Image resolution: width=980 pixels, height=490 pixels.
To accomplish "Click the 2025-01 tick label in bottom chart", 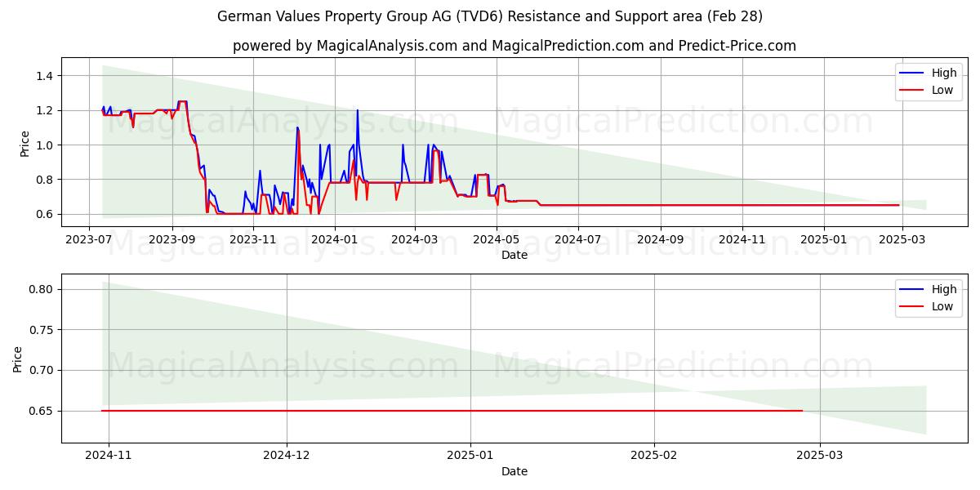I will 472,456.
